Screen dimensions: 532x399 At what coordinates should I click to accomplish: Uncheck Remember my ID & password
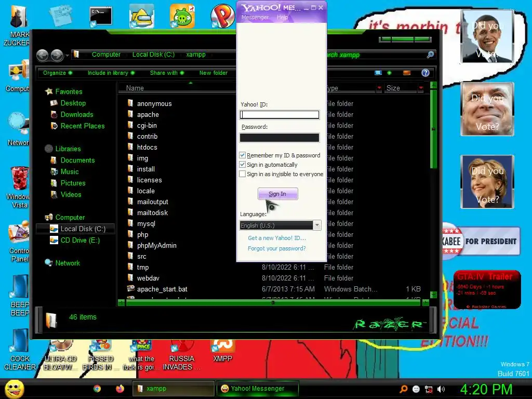click(242, 155)
